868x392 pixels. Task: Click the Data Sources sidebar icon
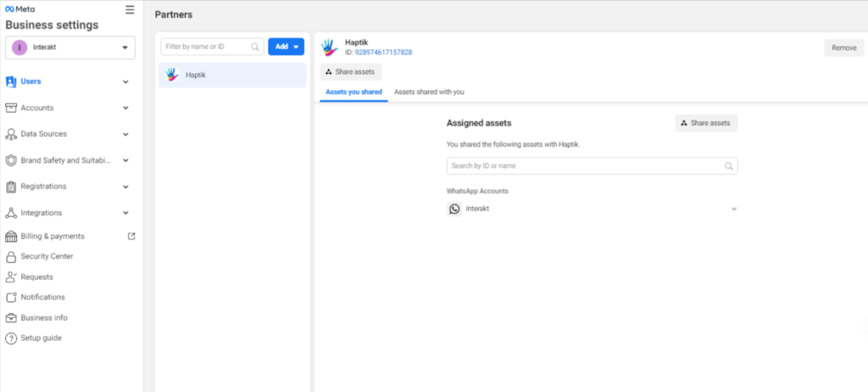[11, 134]
